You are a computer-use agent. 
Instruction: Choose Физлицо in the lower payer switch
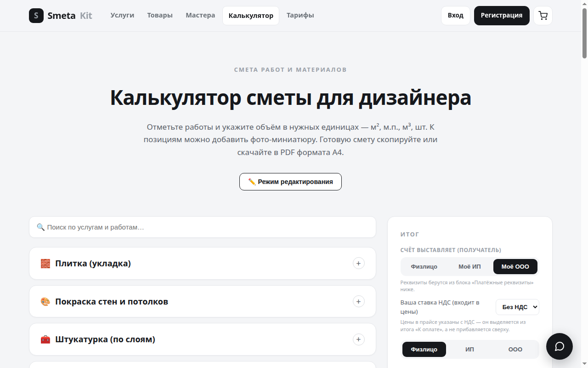pos(424,349)
